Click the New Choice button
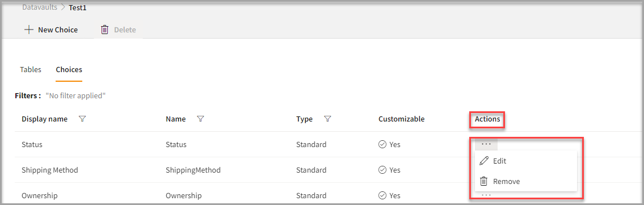 [x=51, y=30]
